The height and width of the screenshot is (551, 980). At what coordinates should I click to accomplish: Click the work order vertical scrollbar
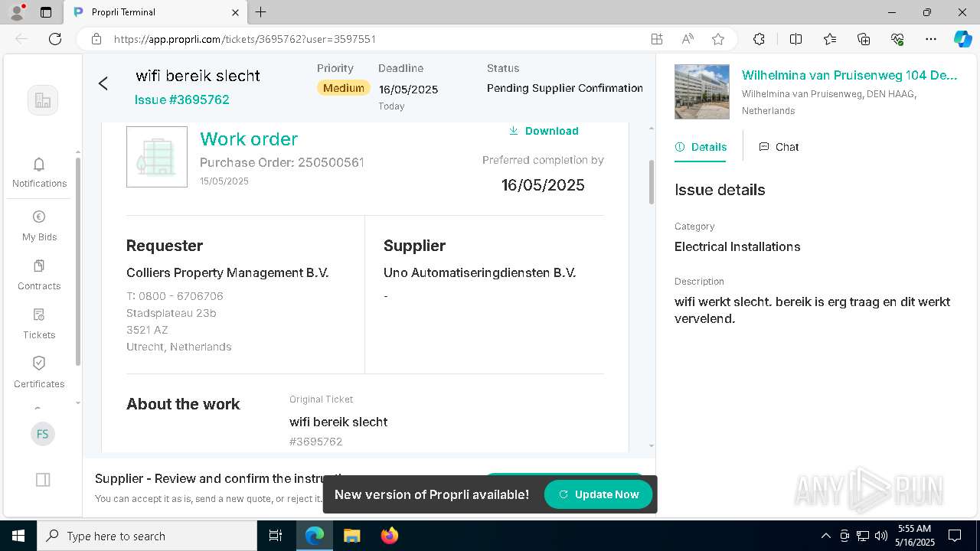pos(652,182)
